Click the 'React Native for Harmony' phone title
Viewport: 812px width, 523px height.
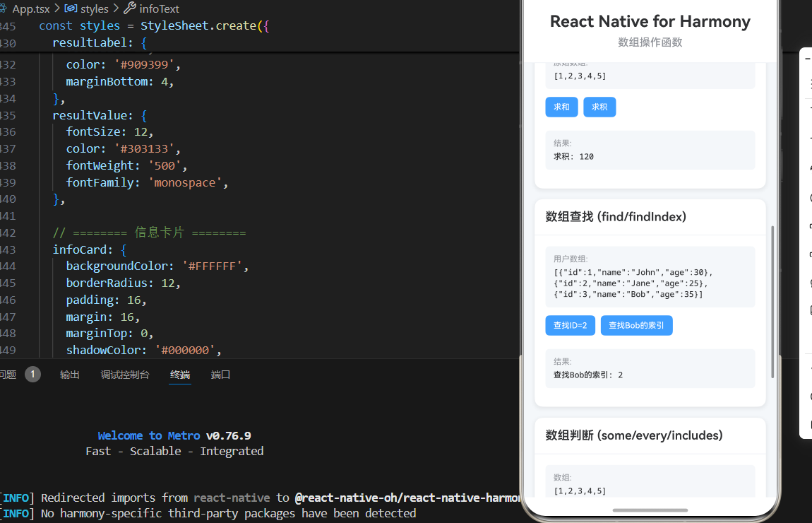coord(650,22)
